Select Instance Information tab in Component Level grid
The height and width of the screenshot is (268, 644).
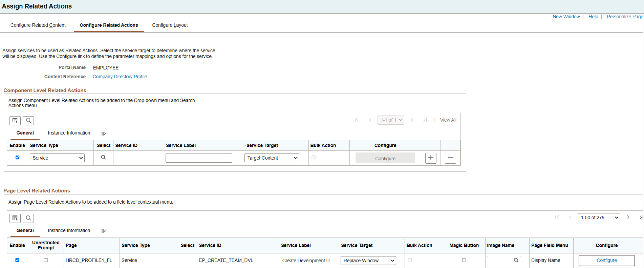(x=69, y=133)
